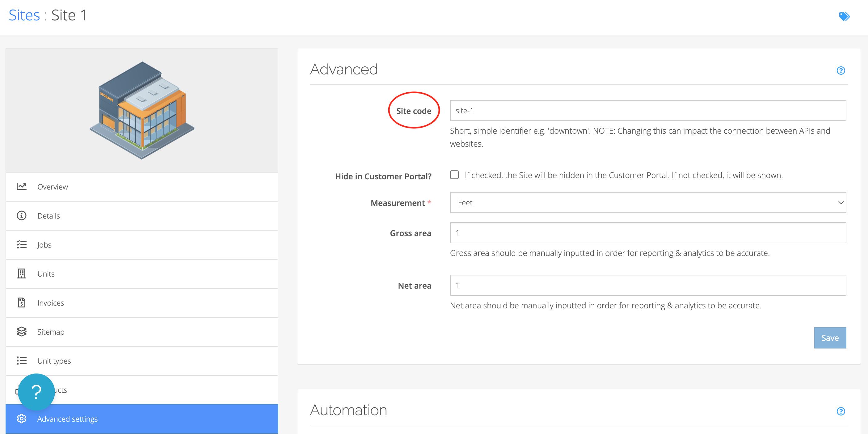Focus the Net area text field
Image resolution: width=868 pixels, height=434 pixels.
648,285
